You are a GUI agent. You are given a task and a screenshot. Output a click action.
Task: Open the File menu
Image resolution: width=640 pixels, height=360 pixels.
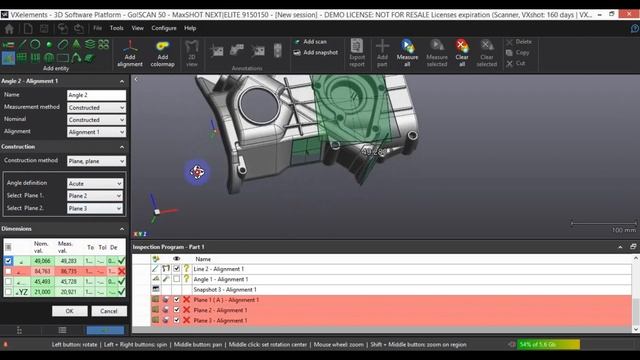(x=98, y=28)
